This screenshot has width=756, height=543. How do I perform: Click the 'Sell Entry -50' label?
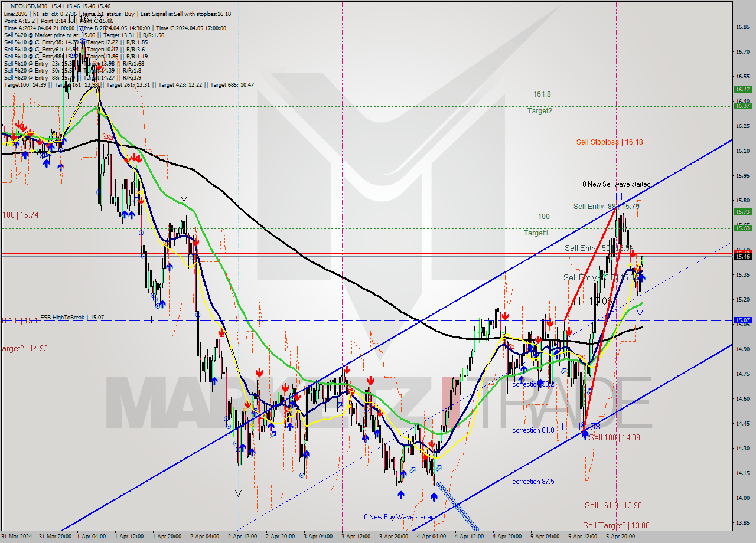pos(598,248)
